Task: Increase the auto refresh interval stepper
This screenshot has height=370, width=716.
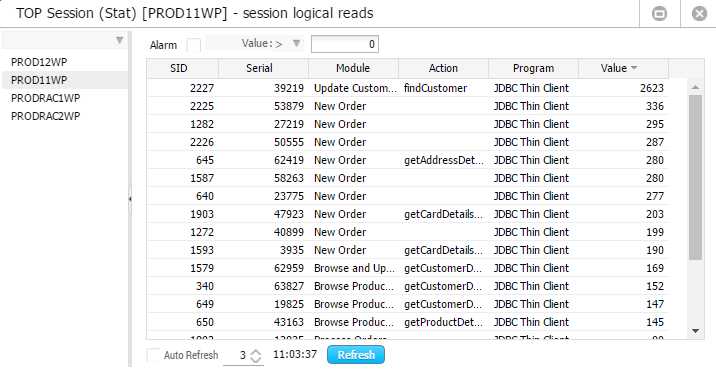Action: point(256,352)
